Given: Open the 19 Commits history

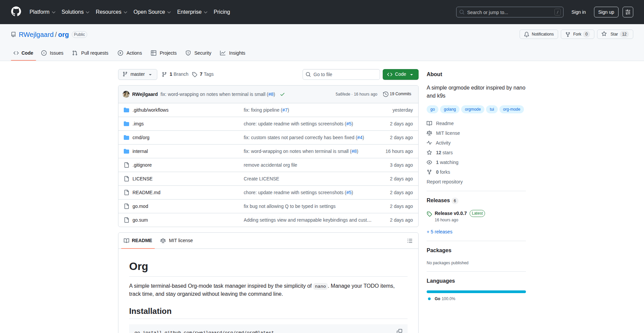Looking at the screenshot, I should point(397,94).
